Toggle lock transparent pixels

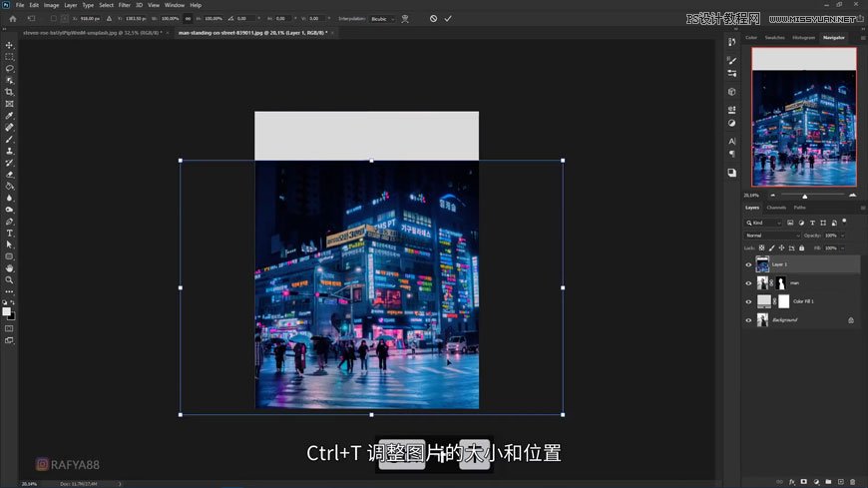[761, 248]
